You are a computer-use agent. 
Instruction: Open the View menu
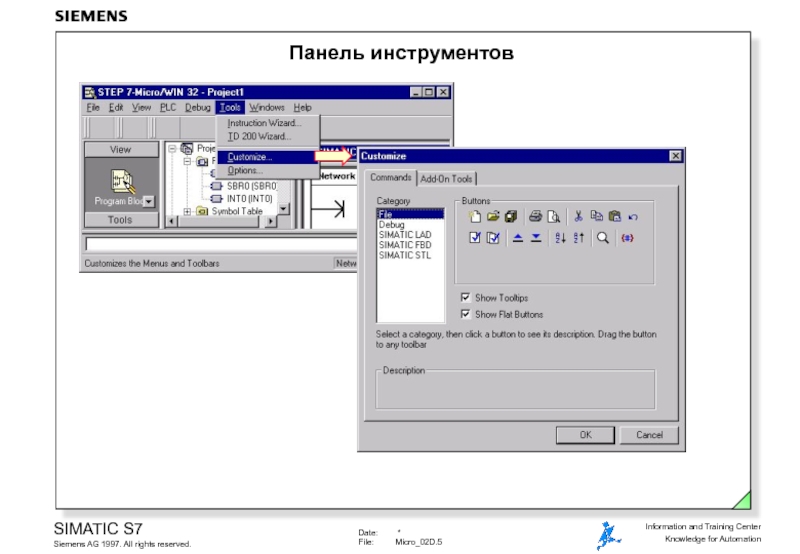click(141, 107)
